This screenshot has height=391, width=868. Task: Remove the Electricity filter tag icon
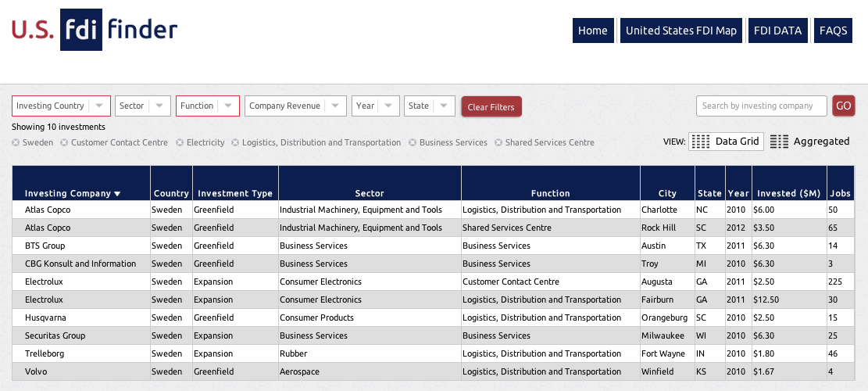click(180, 142)
